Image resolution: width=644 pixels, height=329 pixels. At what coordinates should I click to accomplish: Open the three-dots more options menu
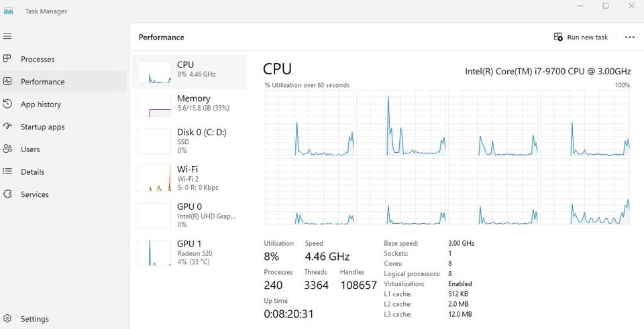[630, 37]
